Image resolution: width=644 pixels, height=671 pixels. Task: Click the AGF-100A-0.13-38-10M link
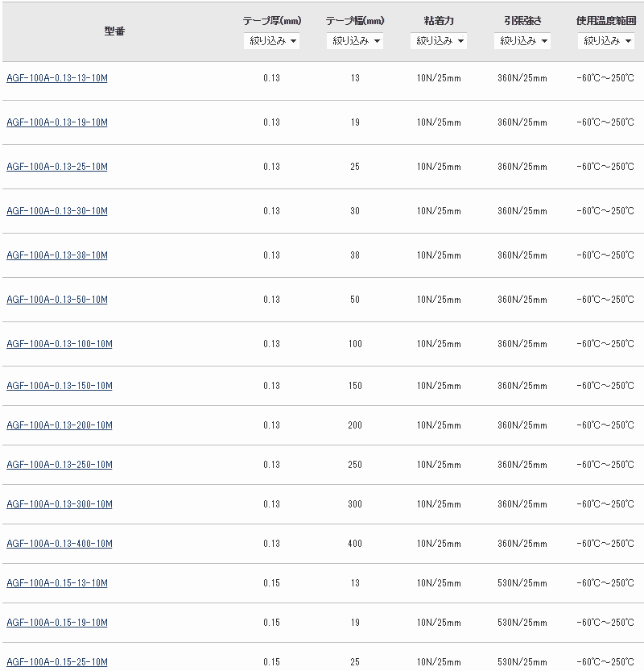coord(57,255)
